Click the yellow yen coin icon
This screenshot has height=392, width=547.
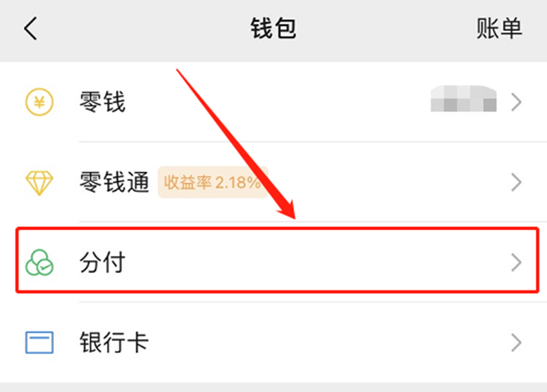point(39,102)
